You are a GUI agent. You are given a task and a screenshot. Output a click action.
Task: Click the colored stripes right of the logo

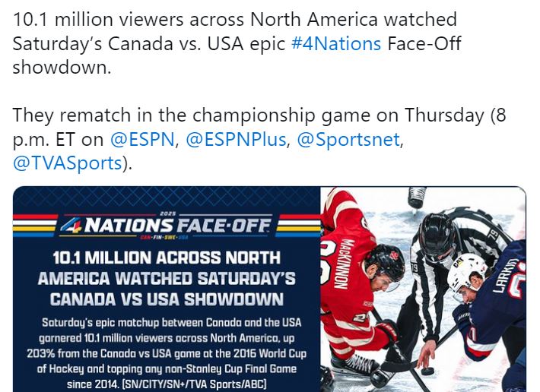pyautogui.click(x=298, y=226)
